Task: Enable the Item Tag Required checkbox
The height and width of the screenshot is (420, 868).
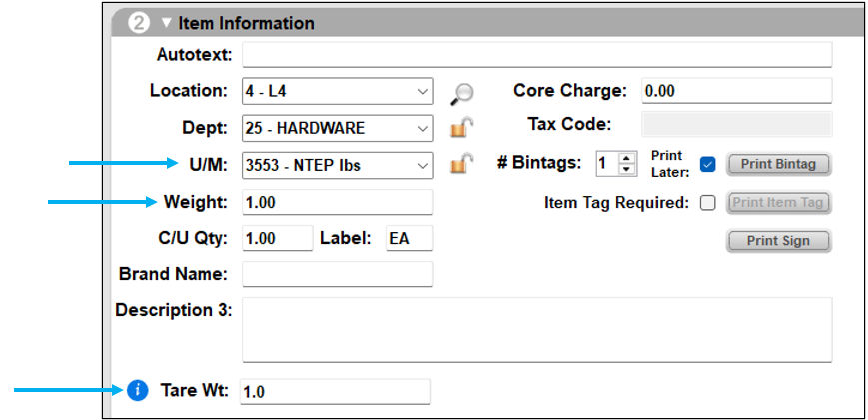Action: click(708, 203)
